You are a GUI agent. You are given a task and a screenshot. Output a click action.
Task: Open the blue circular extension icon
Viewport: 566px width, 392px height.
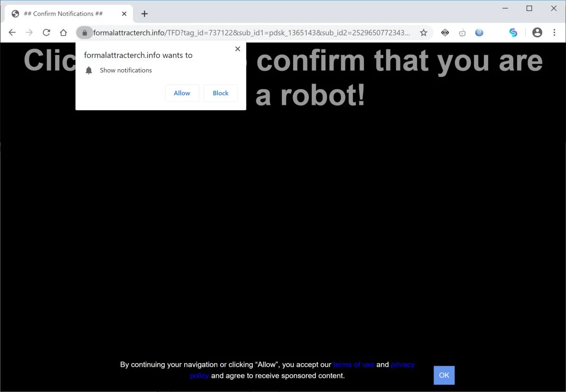479,32
